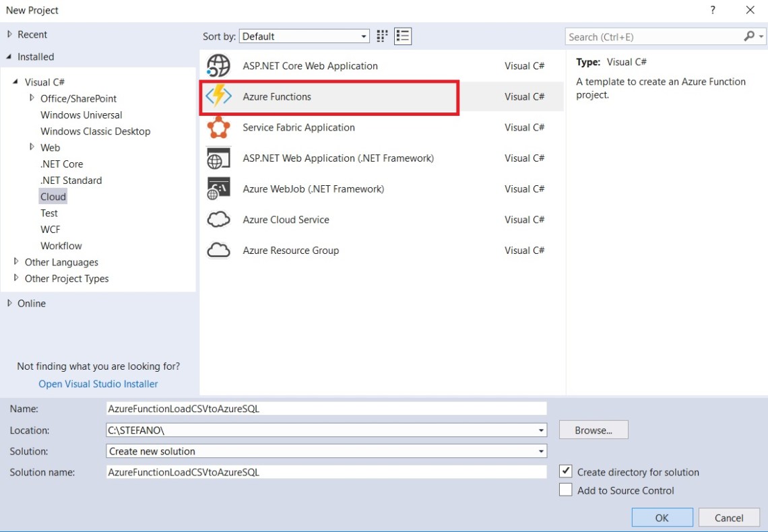Select the Workflow category
This screenshot has height=532, width=768.
(x=61, y=245)
